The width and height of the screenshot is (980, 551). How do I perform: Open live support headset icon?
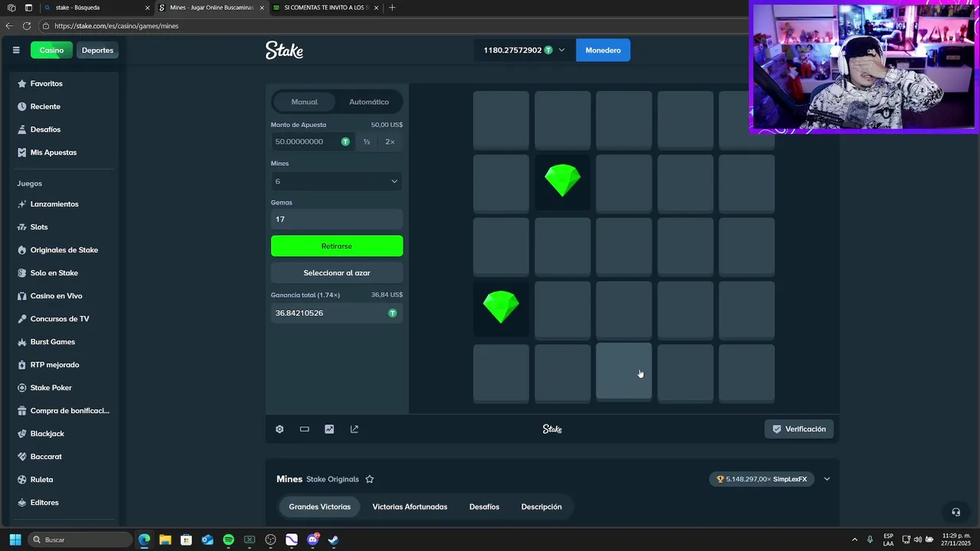pos(955,512)
